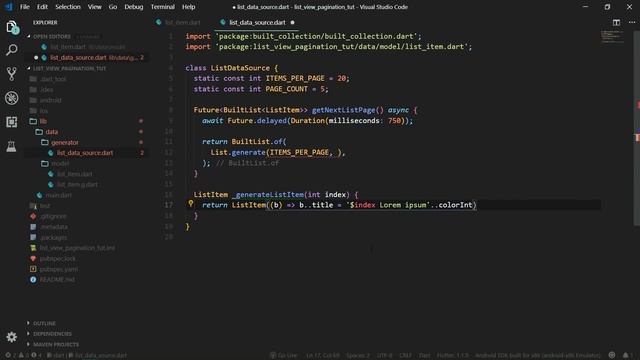Open the Selection menu

tap(68, 7)
